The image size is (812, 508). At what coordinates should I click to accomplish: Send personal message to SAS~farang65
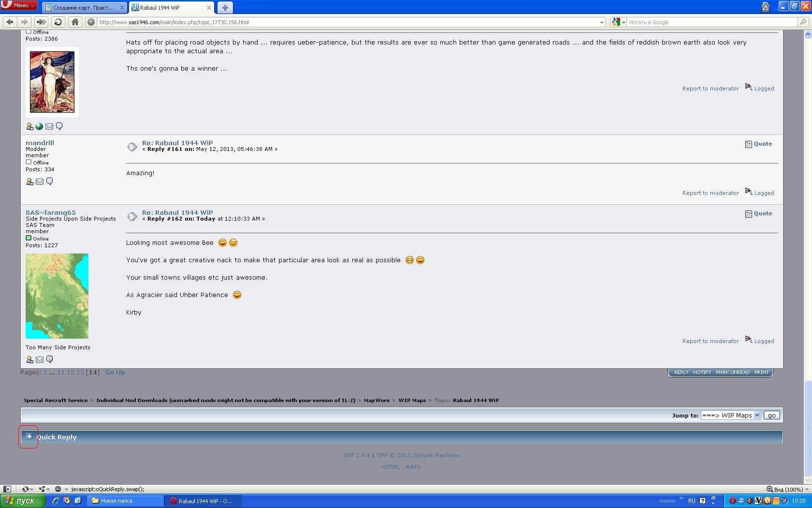49,359
